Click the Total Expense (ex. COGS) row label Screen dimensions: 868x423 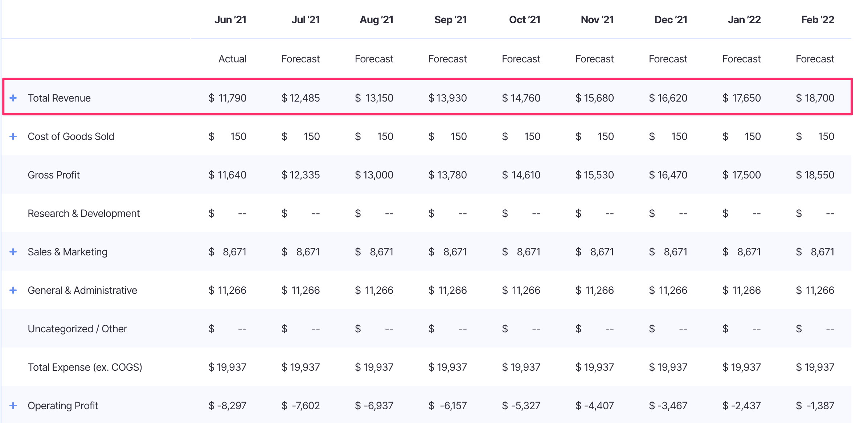86,367
